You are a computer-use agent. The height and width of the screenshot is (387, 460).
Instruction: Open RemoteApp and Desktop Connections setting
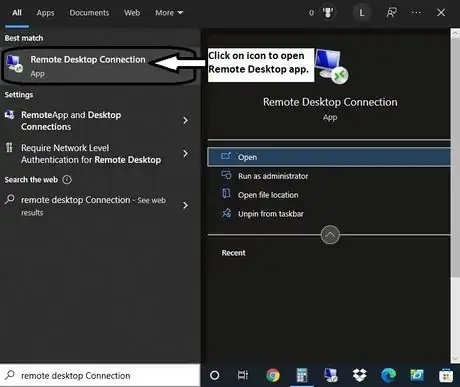pyautogui.click(x=99, y=121)
